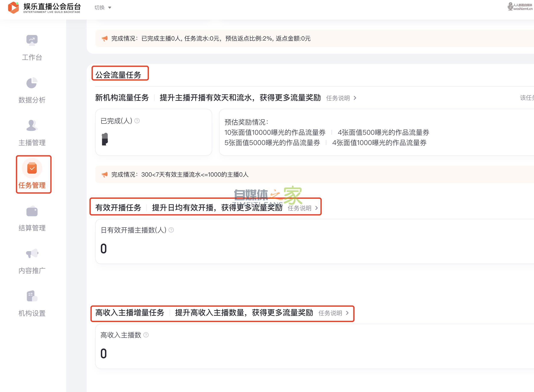
Task: Expand 任务说明 chevron for 有效开播任务
Action: click(316, 208)
